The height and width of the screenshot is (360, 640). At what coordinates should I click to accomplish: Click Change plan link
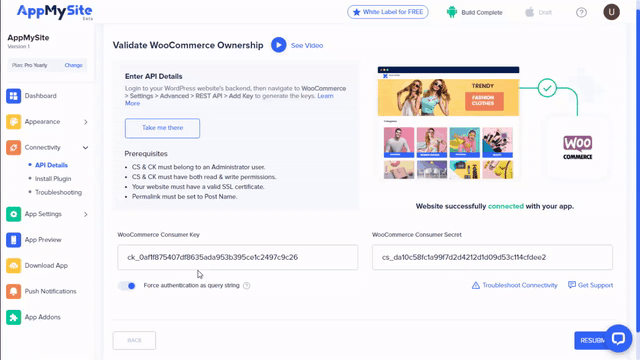point(73,65)
